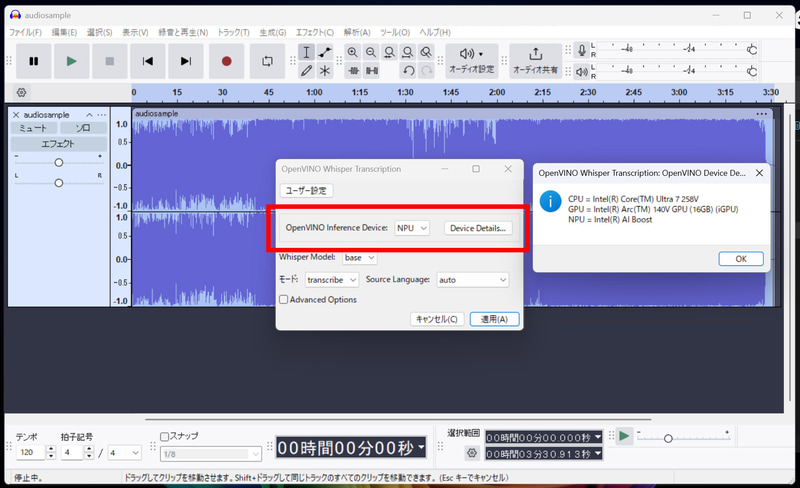Viewport: 800px width, 488px height.
Task: Click the キャンセル(C) button
Action: click(437, 319)
